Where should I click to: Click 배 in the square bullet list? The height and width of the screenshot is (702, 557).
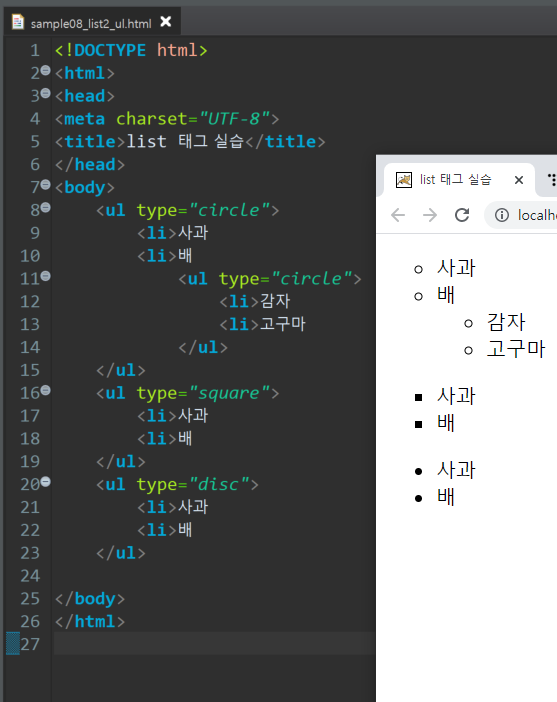pos(446,423)
